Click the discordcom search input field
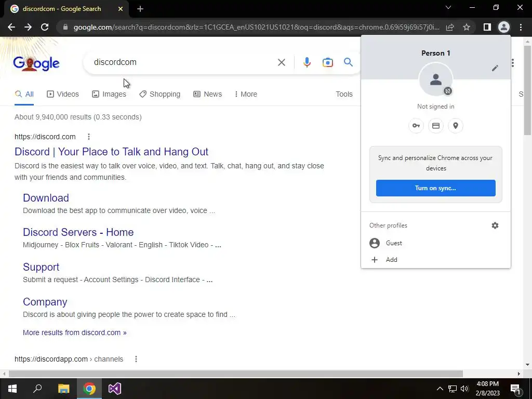Viewport: 532px width, 399px height. tap(183, 62)
